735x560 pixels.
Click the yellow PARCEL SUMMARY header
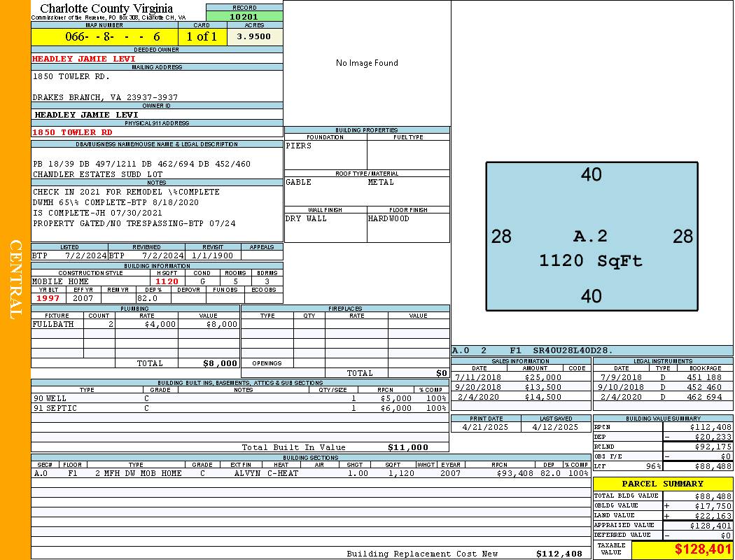tap(662, 484)
